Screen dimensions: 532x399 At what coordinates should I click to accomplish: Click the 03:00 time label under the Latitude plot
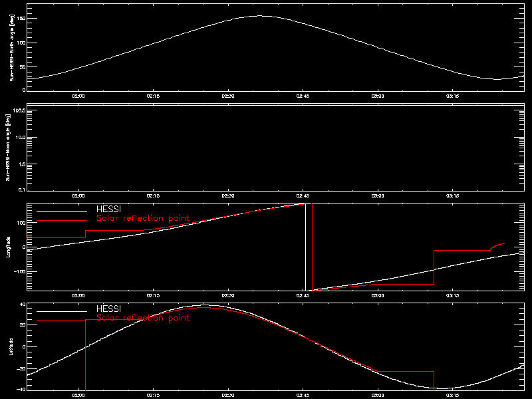tap(378, 396)
